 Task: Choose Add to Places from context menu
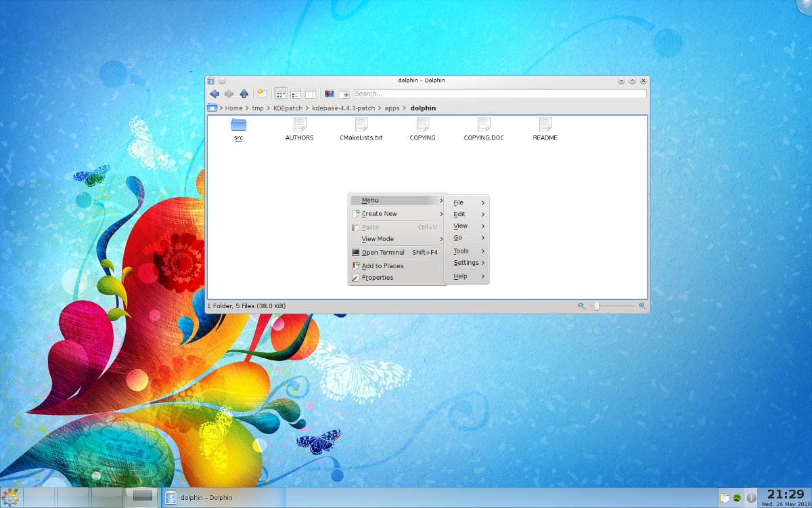[x=397, y=266]
